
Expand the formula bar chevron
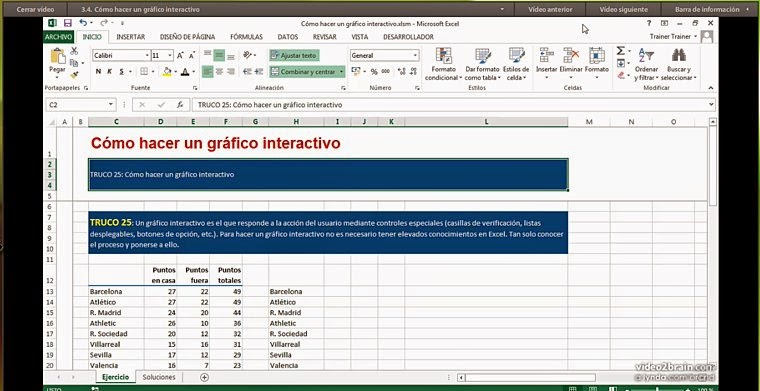712,105
